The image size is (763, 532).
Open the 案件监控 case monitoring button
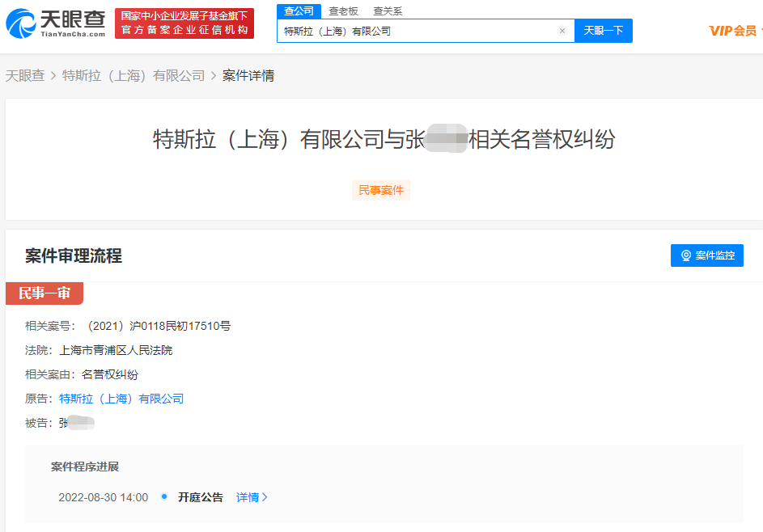coord(707,255)
